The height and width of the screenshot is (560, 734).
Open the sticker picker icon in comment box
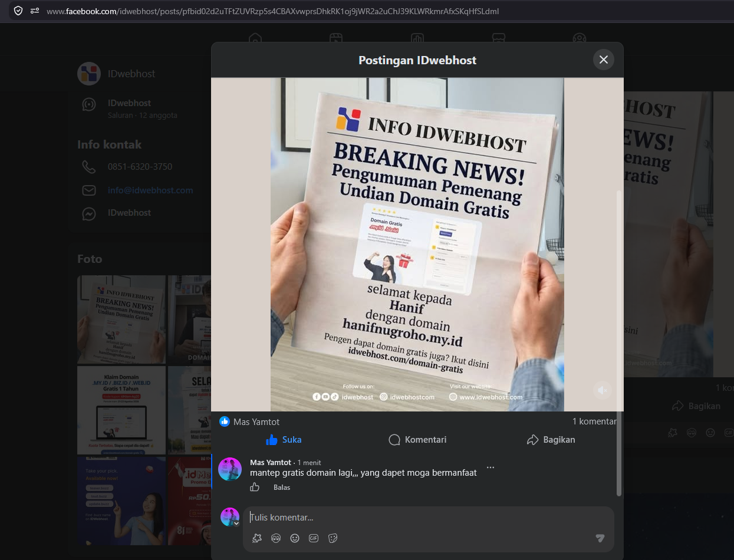pos(333,538)
